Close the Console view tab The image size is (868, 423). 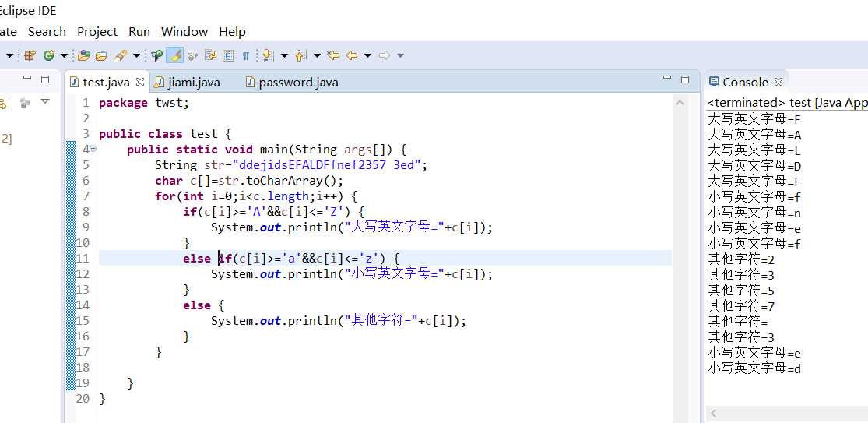point(778,82)
